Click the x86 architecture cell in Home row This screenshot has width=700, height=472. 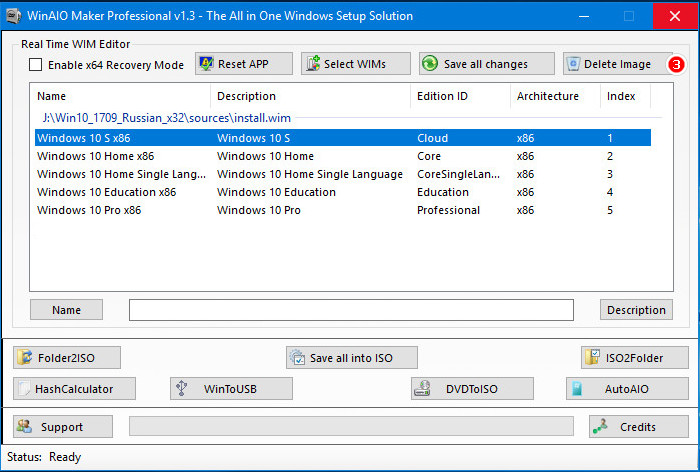(x=525, y=156)
